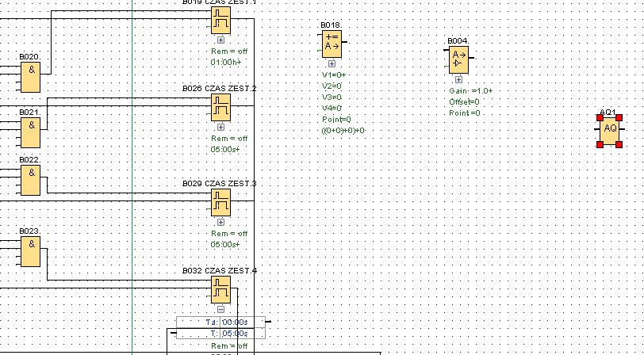Click the B004. block name label
644x355 pixels.
(458, 41)
